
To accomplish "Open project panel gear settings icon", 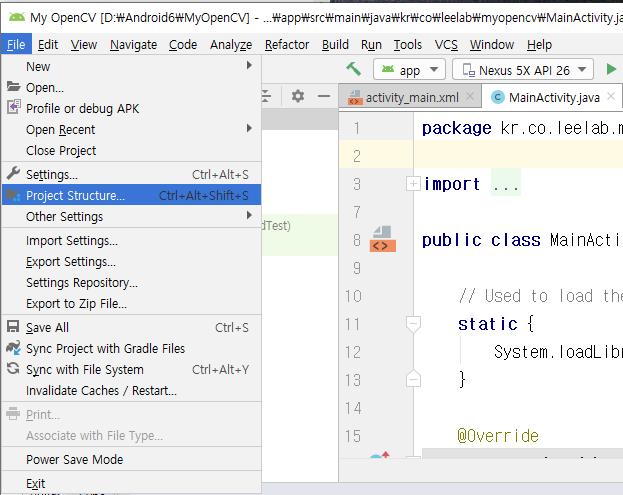I will [297, 96].
